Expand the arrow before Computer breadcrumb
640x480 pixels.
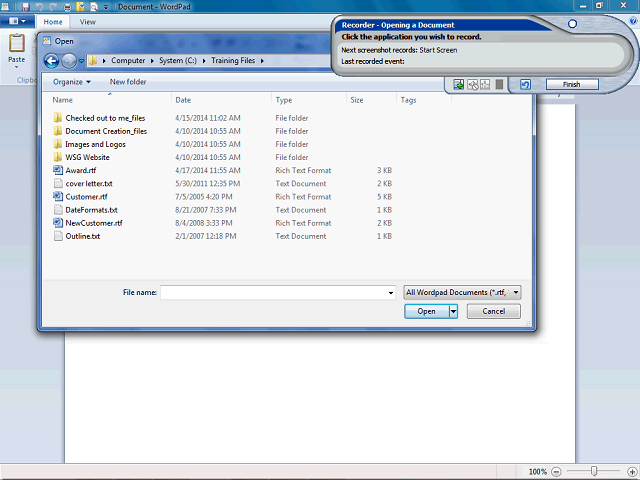(x=104, y=61)
